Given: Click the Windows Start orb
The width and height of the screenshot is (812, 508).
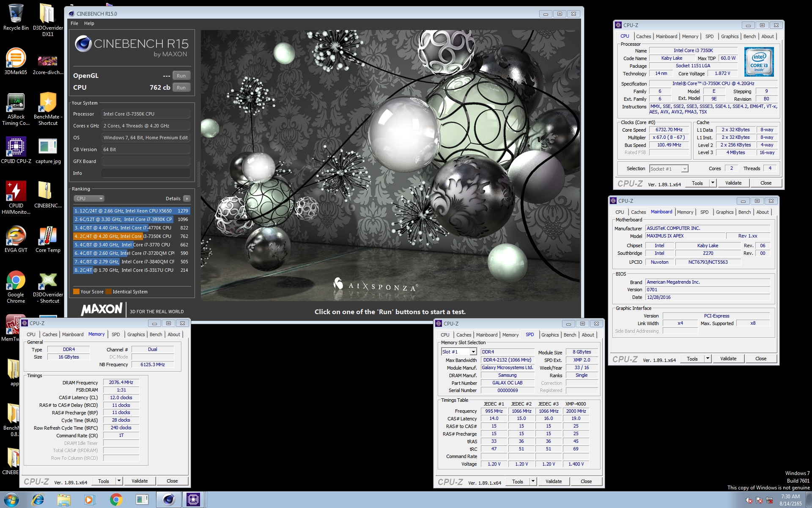Looking at the screenshot, I should (11, 500).
